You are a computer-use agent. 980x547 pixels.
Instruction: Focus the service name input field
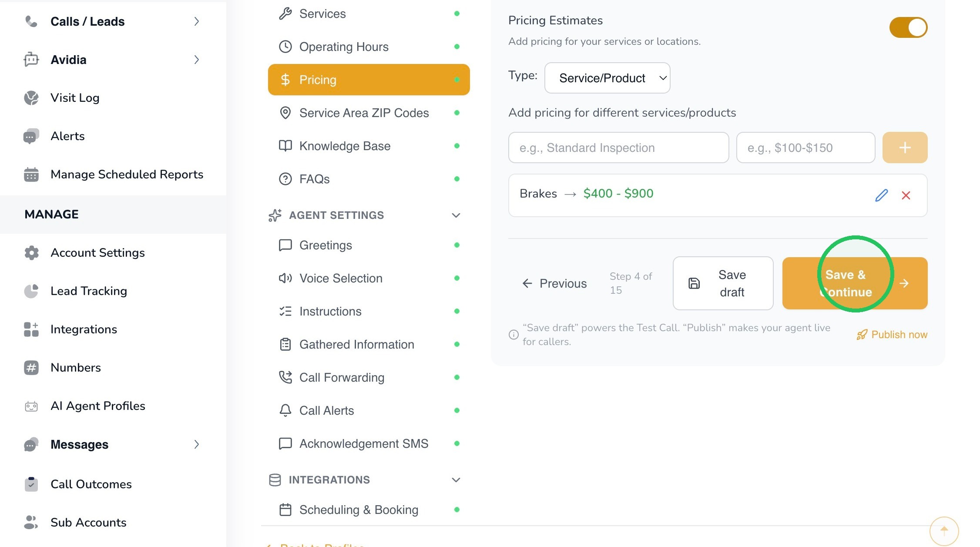pyautogui.click(x=618, y=148)
